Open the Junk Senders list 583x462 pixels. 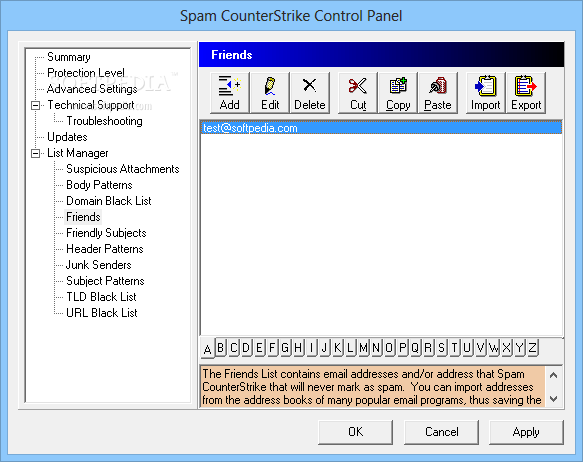point(99,265)
